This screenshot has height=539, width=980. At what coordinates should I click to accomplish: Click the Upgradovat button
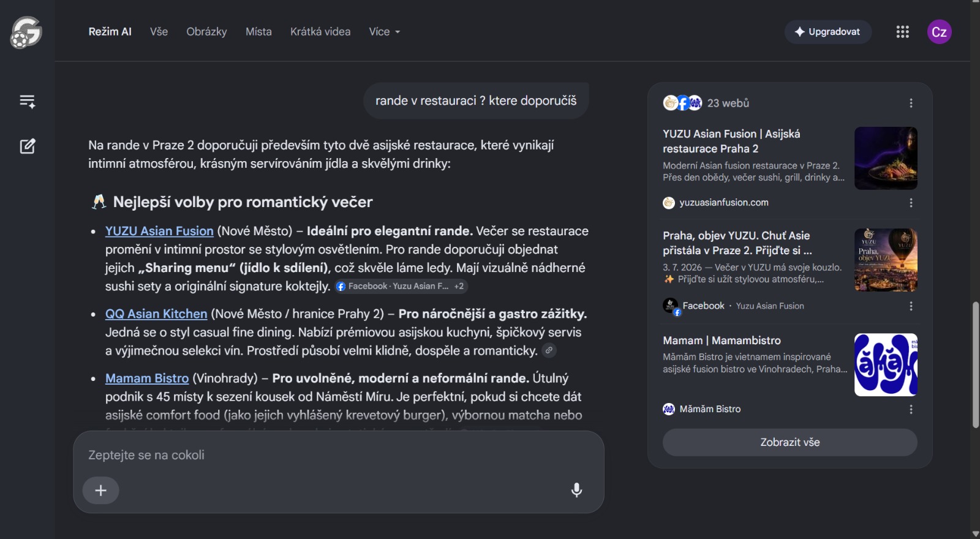pyautogui.click(x=827, y=32)
